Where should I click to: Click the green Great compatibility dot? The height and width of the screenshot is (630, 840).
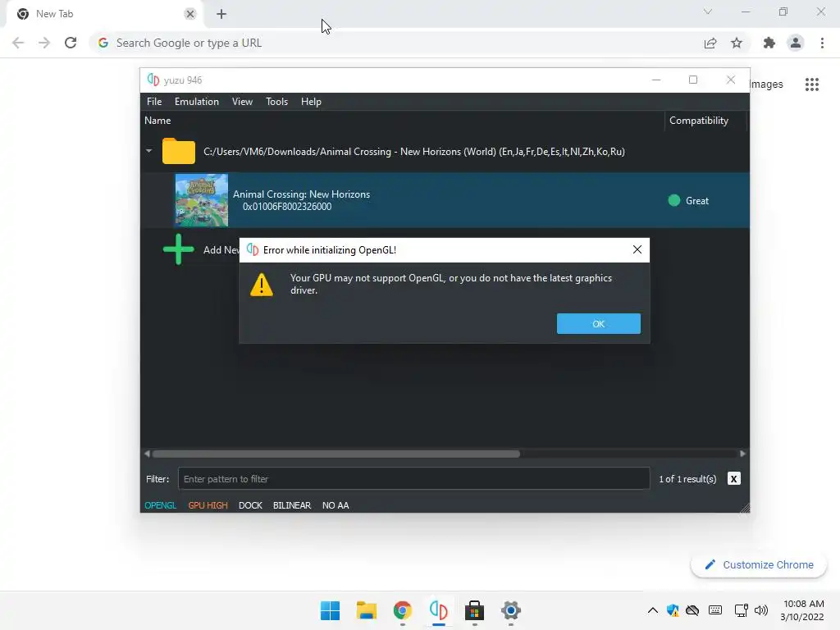[x=674, y=200]
